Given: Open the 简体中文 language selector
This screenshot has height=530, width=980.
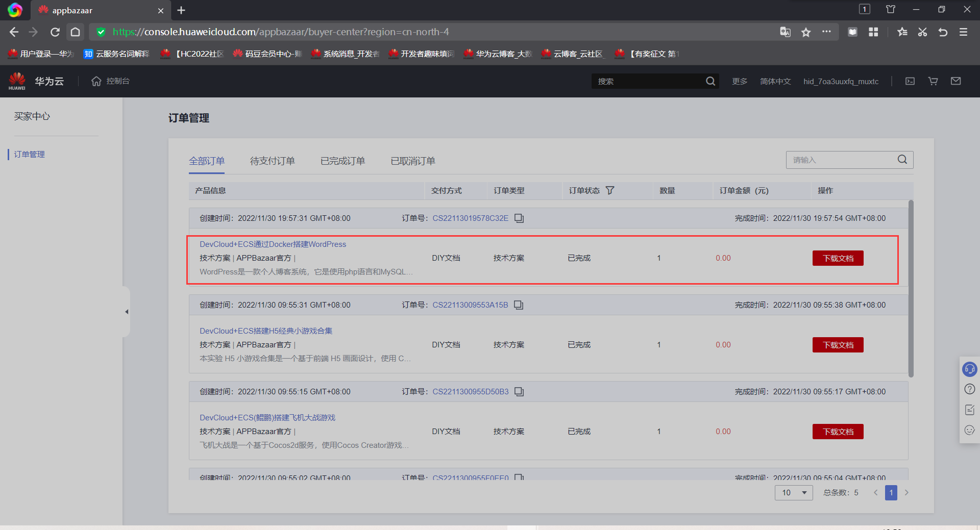Looking at the screenshot, I should coord(775,81).
